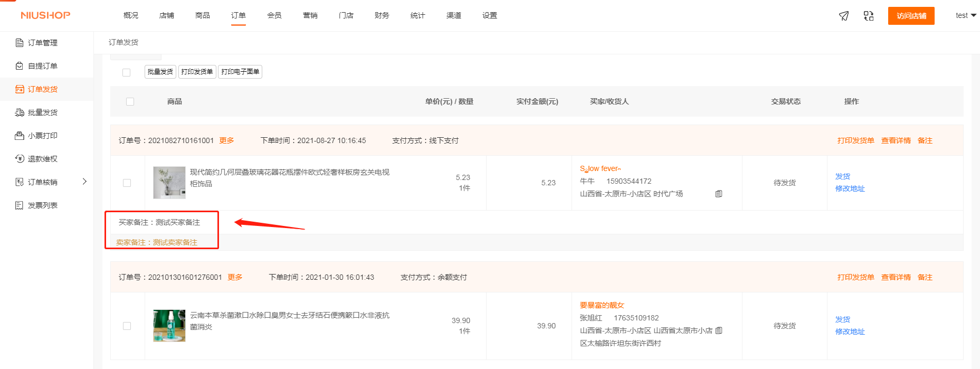Open the glass vase product thumbnail
This screenshot has height=369, width=980.
point(169,183)
